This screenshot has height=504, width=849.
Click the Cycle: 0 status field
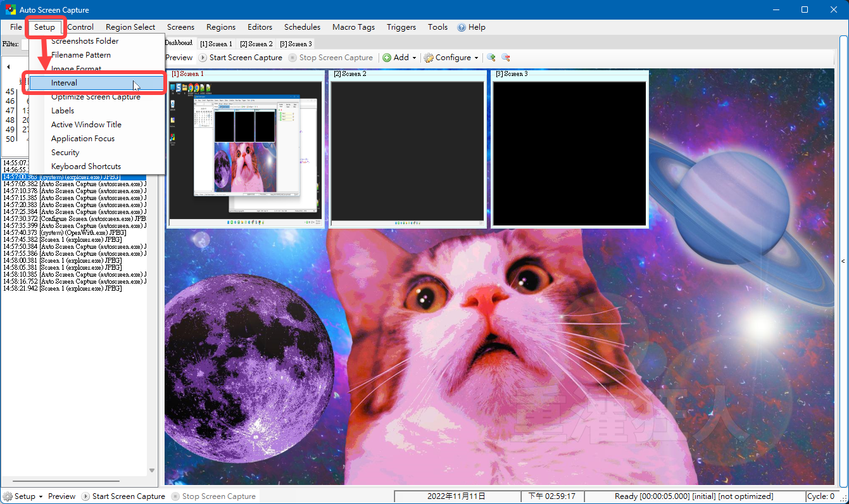pos(821,496)
